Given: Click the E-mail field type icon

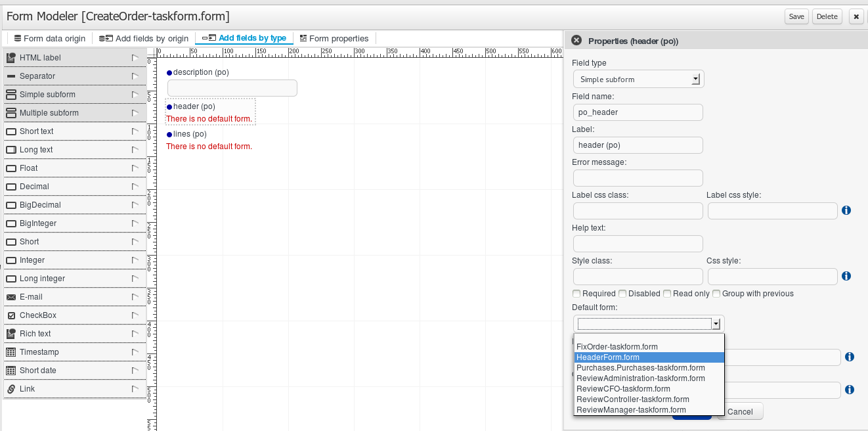Looking at the screenshot, I should [x=11, y=296].
